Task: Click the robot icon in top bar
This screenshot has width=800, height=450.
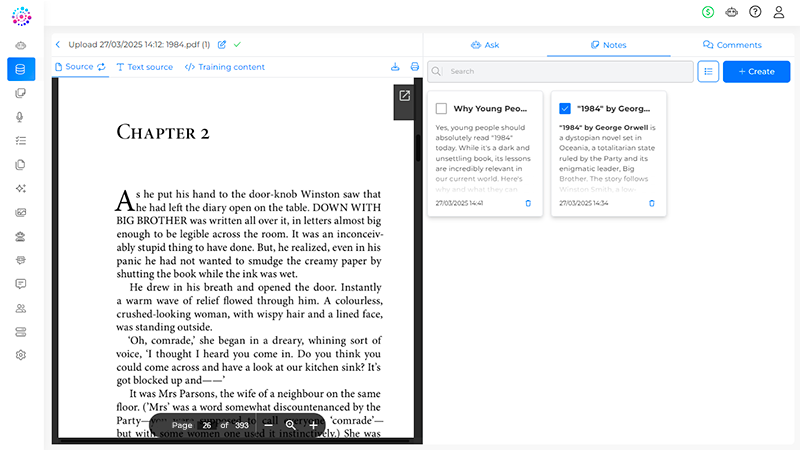Action: (x=732, y=12)
